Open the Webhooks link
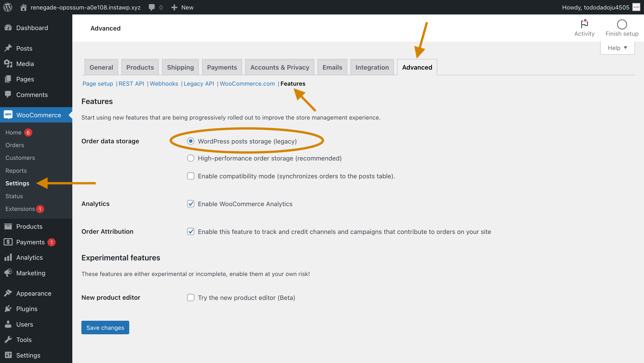Image resolution: width=644 pixels, height=363 pixels. (x=164, y=83)
